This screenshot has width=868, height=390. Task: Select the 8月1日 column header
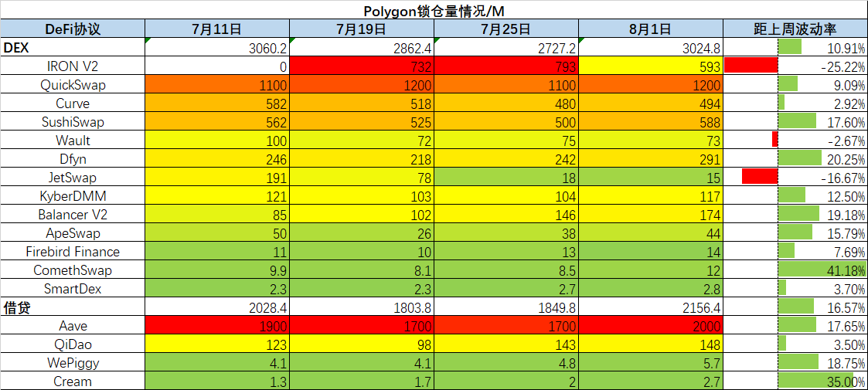click(x=651, y=29)
